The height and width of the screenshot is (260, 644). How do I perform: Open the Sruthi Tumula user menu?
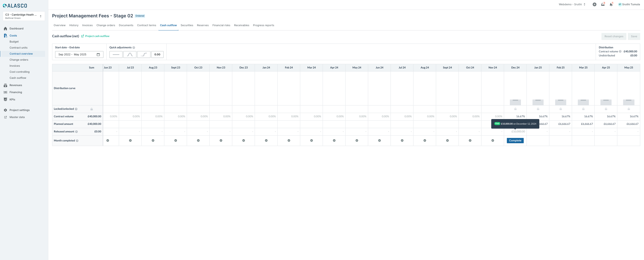pyautogui.click(x=629, y=5)
